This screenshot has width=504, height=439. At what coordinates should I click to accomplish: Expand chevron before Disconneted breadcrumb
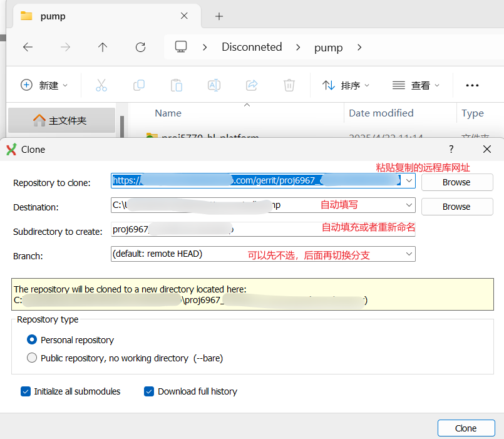click(205, 47)
